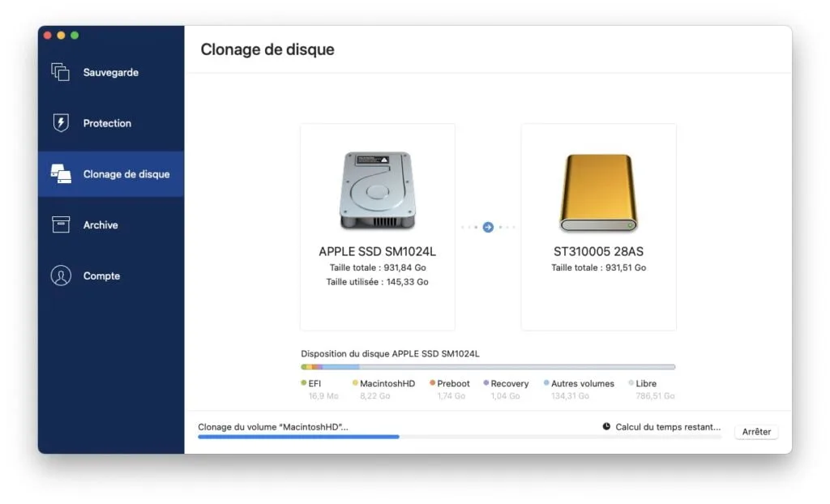The height and width of the screenshot is (504, 830).
Task: Click the EFI legend color dot
Action: point(302,383)
